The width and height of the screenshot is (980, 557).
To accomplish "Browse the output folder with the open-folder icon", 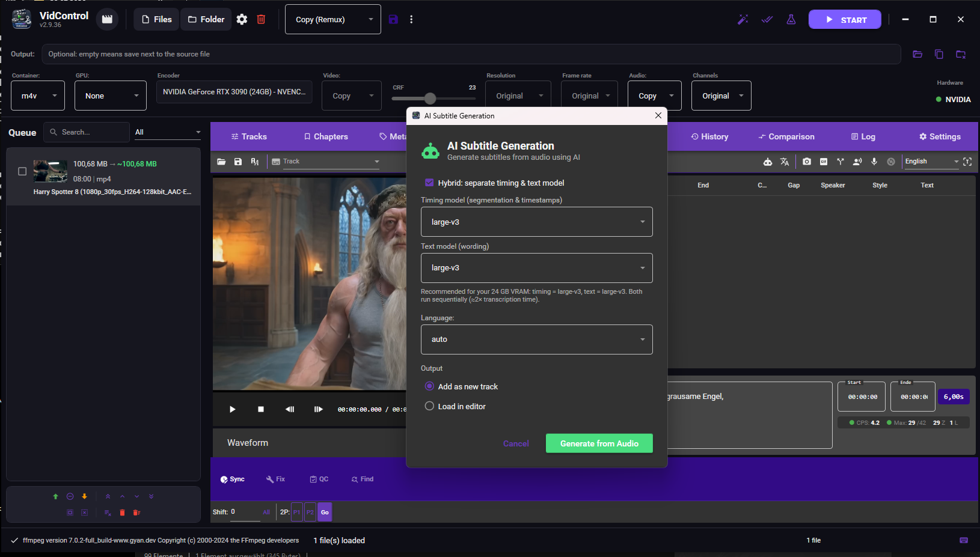I will [917, 54].
